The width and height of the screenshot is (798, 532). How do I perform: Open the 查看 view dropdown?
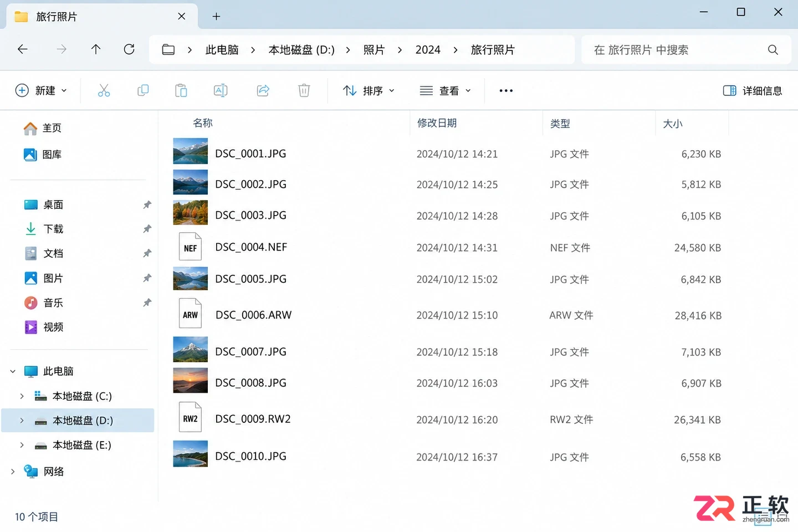coord(446,90)
